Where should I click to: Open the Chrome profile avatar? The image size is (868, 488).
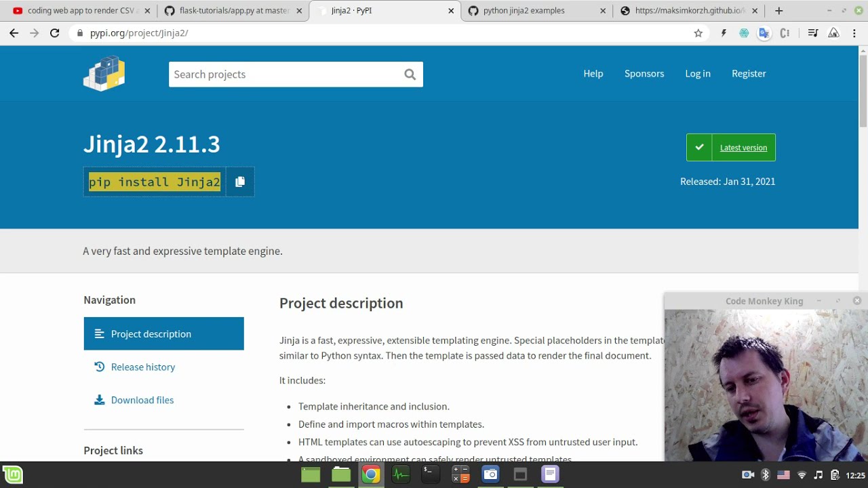coord(834,33)
